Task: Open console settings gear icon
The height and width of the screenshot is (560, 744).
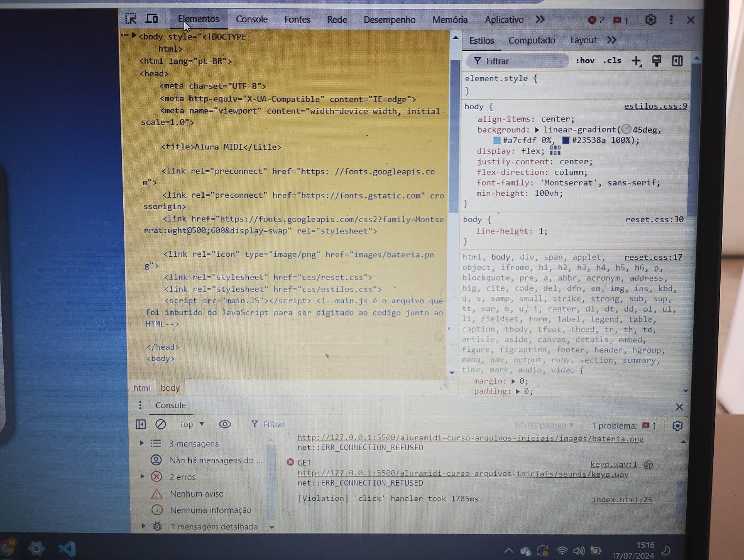Action: (678, 426)
